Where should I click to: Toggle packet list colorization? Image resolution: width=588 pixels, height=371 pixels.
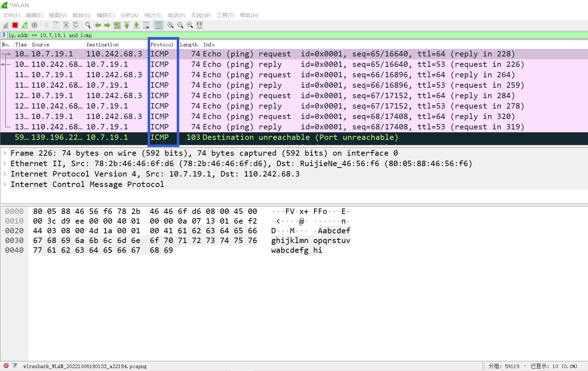pyautogui.click(x=158, y=25)
